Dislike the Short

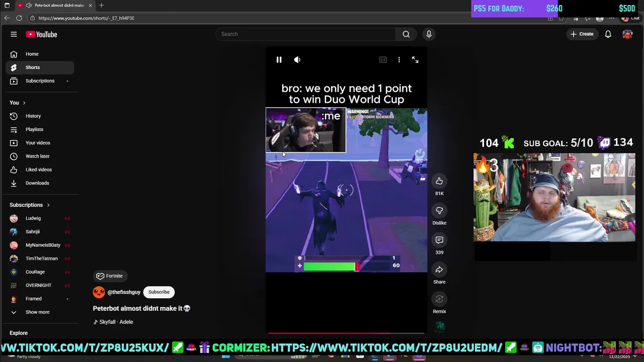pyautogui.click(x=439, y=211)
